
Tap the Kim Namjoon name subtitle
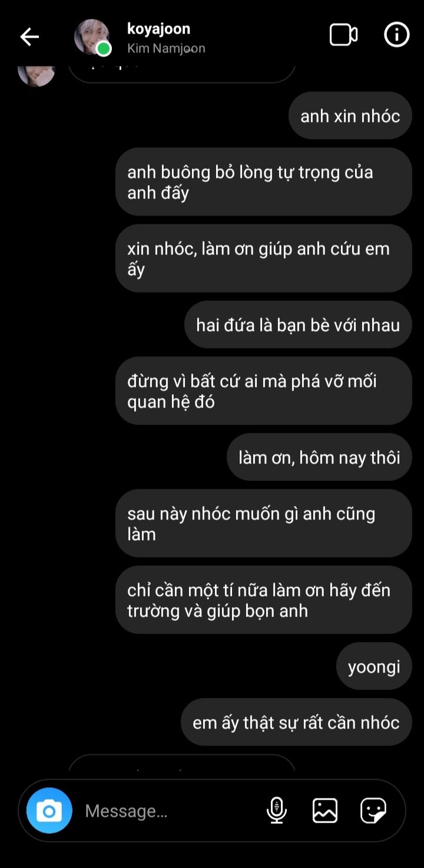[166, 48]
